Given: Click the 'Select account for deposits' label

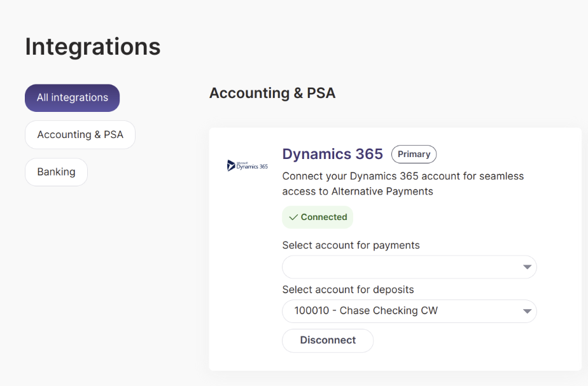Looking at the screenshot, I should pyautogui.click(x=348, y=290).
